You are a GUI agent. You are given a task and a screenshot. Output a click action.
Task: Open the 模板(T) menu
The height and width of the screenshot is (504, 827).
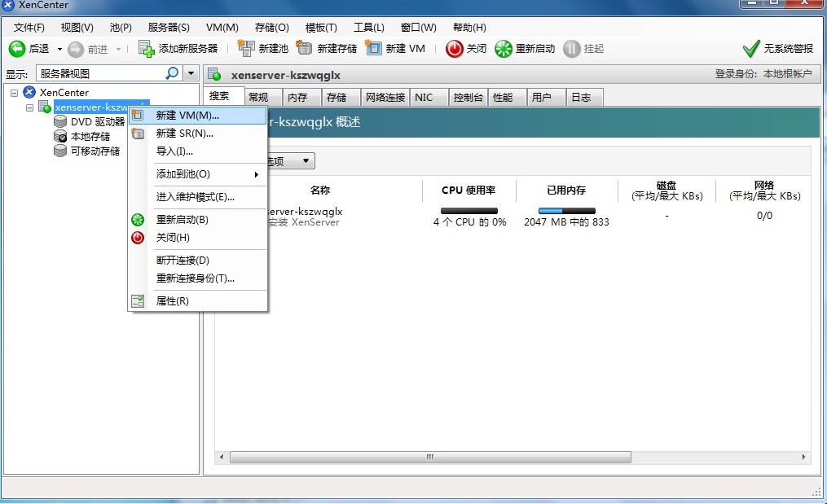click(x=321, y=28)
